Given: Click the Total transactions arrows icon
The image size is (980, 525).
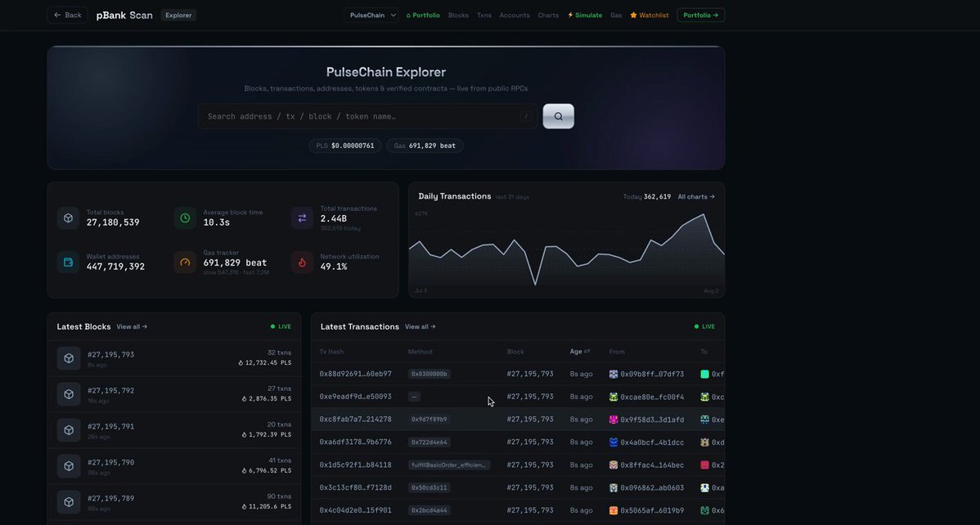Looking at the screenshot, I should [302, 218].
